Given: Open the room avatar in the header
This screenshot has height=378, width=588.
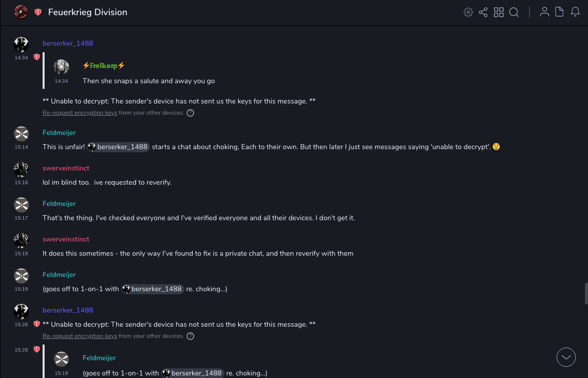Looking at the screenshot, I should coord(21,12).
